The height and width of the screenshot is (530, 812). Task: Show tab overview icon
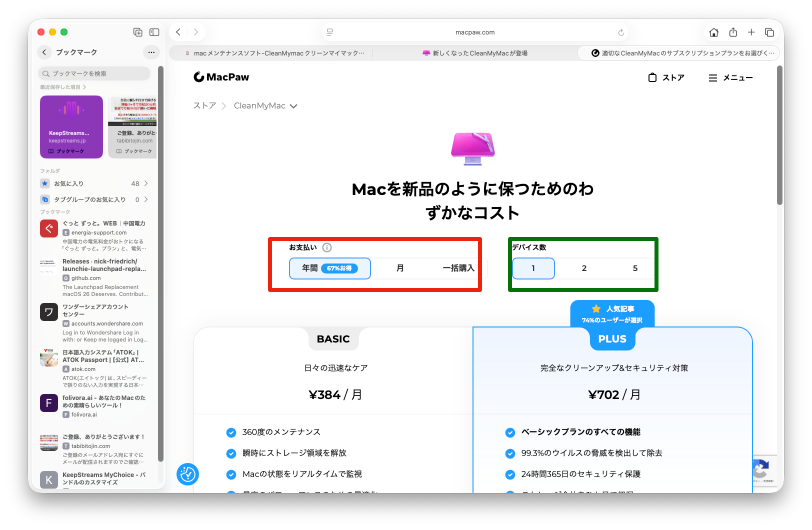(x=769, y=32)
